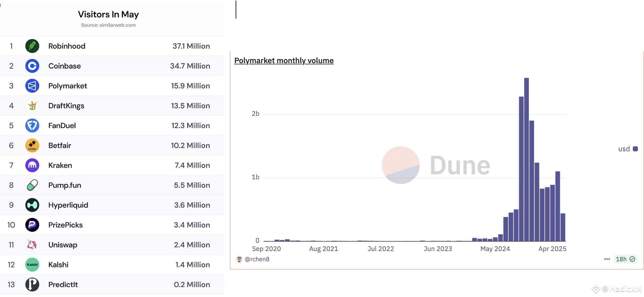Click the Sep 2020 axis label
644x297 pixels.
click(x=266, y=249)
